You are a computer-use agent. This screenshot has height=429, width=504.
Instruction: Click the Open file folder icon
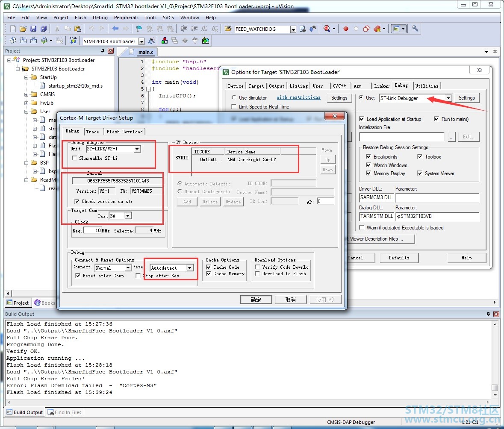click(23, 29)
